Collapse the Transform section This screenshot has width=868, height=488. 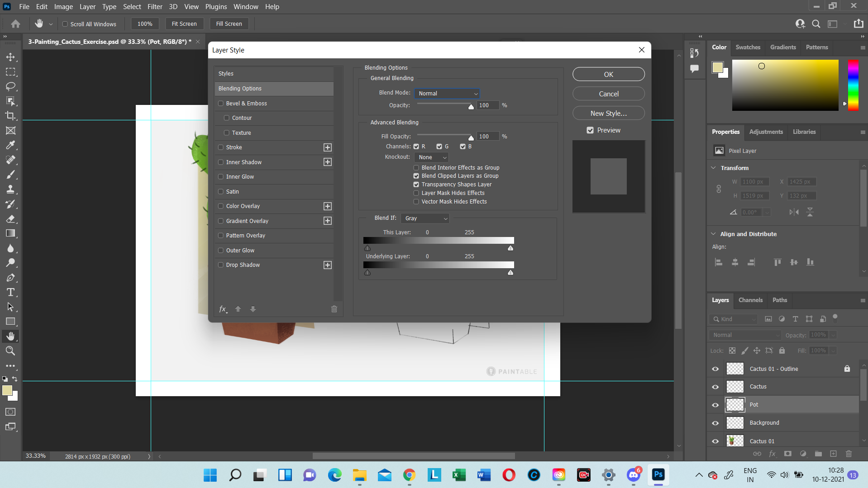point(713,168)
